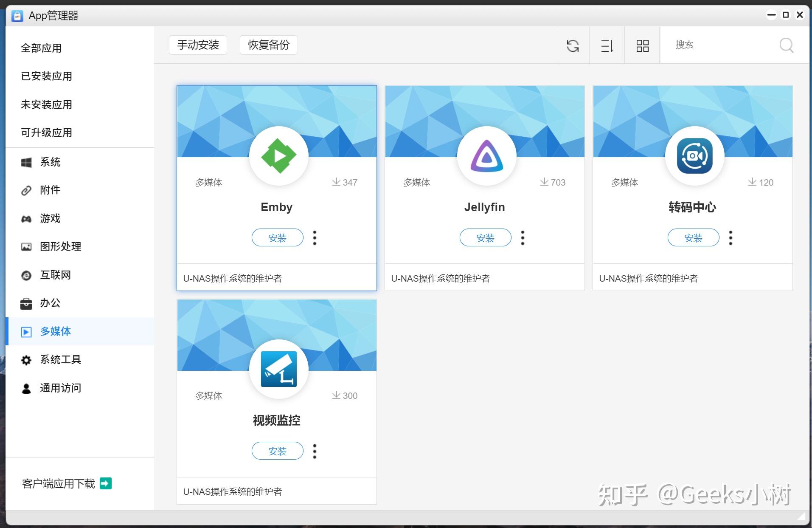This screenshot has height=528, width=812.
Task: Click the App管理器 title bar icon
Action: pyautogui.click(x=17, y=16)
